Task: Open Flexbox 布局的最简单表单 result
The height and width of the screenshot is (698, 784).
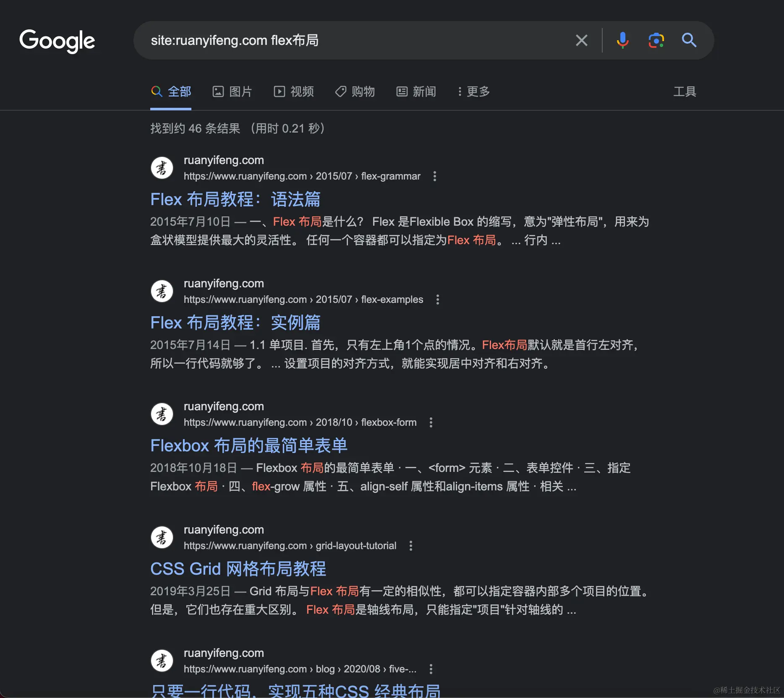Action: (249, 445)
